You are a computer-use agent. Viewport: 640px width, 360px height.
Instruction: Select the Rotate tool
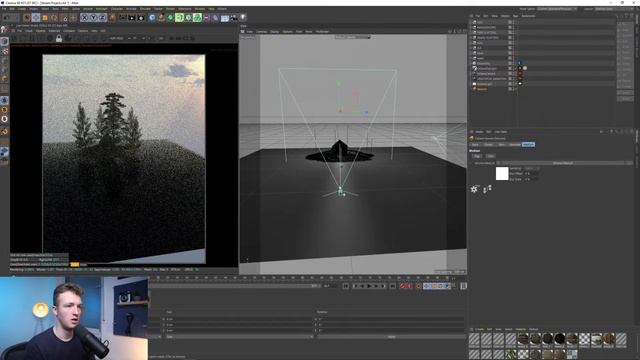54,18
